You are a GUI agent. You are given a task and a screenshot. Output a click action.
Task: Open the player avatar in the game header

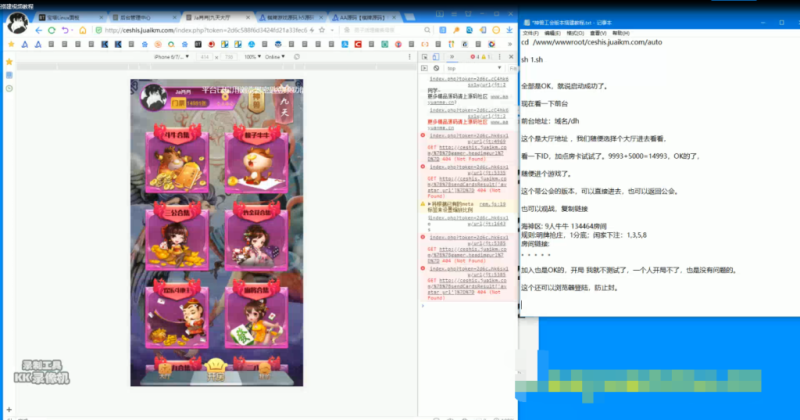(x=153, y=95)
